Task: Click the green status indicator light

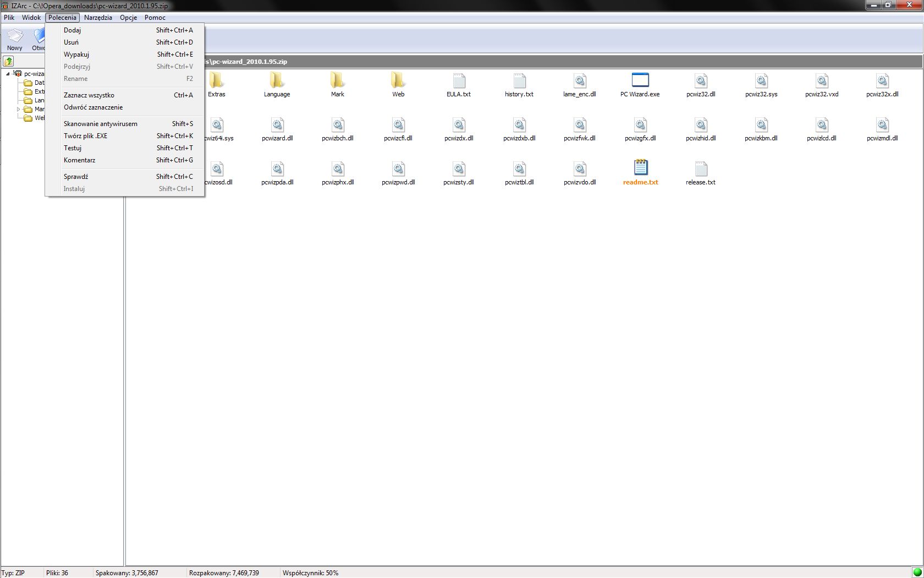Action: pos(917,572)
